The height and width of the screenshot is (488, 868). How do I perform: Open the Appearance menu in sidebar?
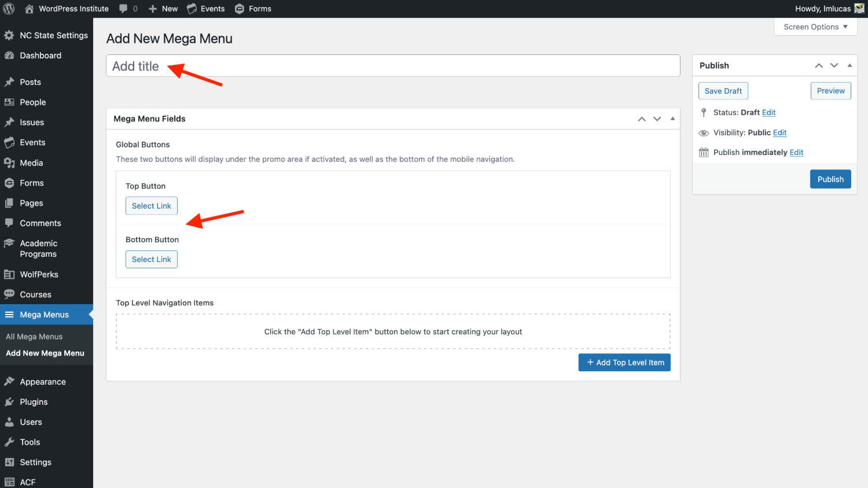(x=43, y=382)
